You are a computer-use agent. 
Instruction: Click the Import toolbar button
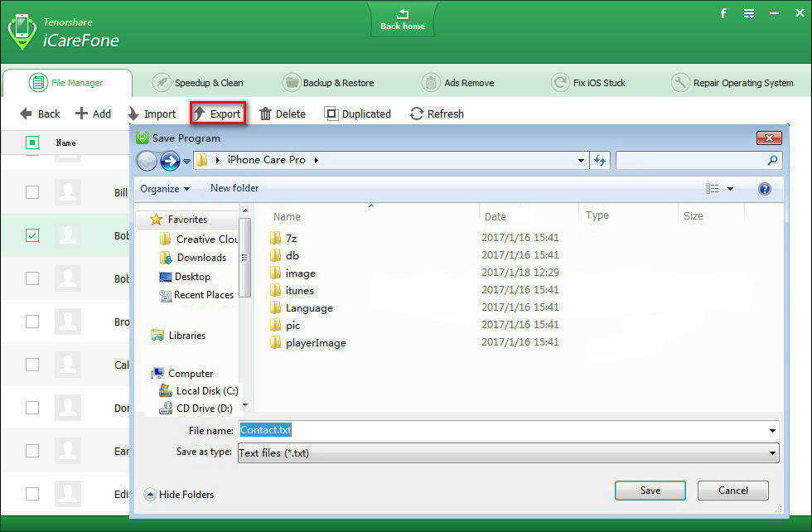pos(152,114)
